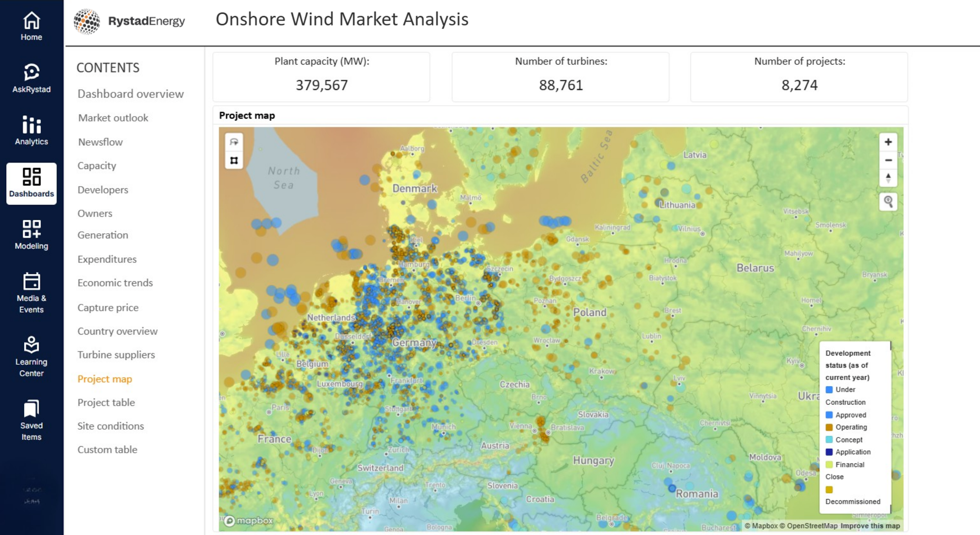
Task: Go to the Developers page
Action: tap(103, 190)
